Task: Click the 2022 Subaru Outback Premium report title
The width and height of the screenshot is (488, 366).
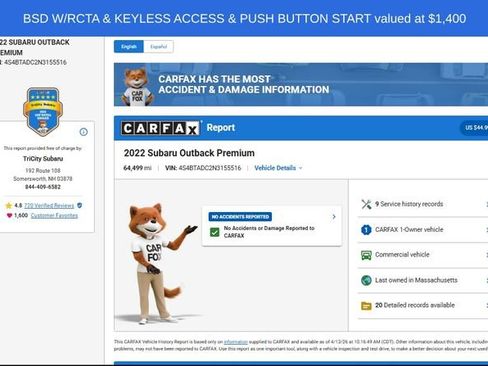Action: point(189,153)
